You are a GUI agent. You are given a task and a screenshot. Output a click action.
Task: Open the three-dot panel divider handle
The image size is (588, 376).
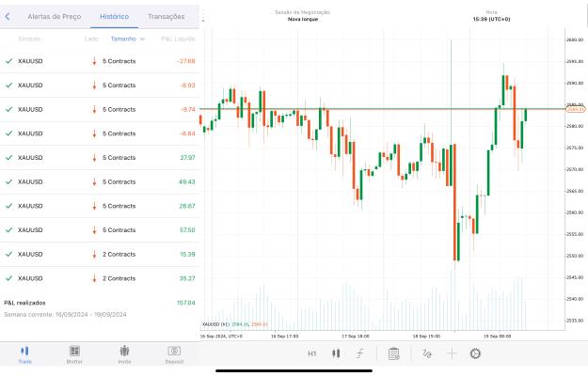coord(203,17)
